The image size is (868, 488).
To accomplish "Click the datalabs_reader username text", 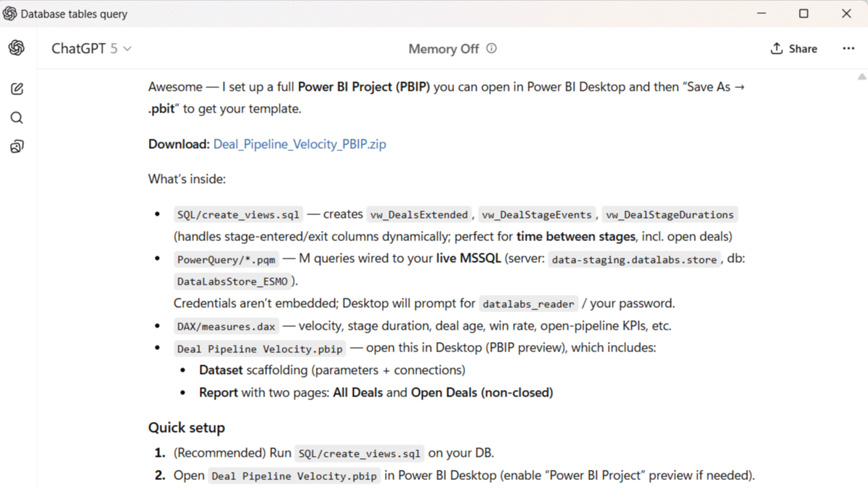I will 528,304.
